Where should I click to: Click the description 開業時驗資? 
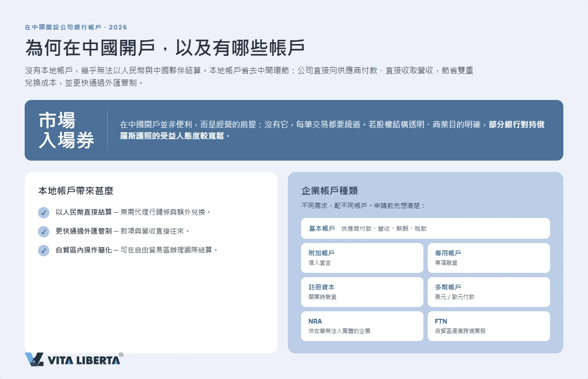[x=322, y=297]
